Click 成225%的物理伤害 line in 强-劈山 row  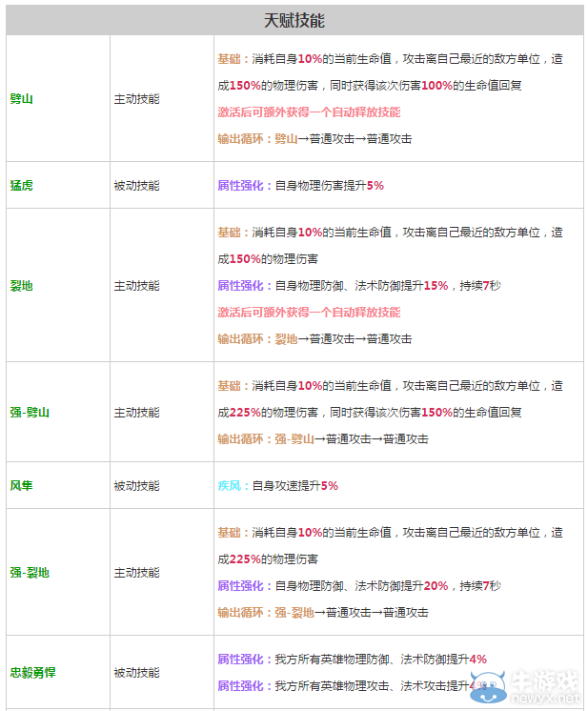click(x=370, y=412)
